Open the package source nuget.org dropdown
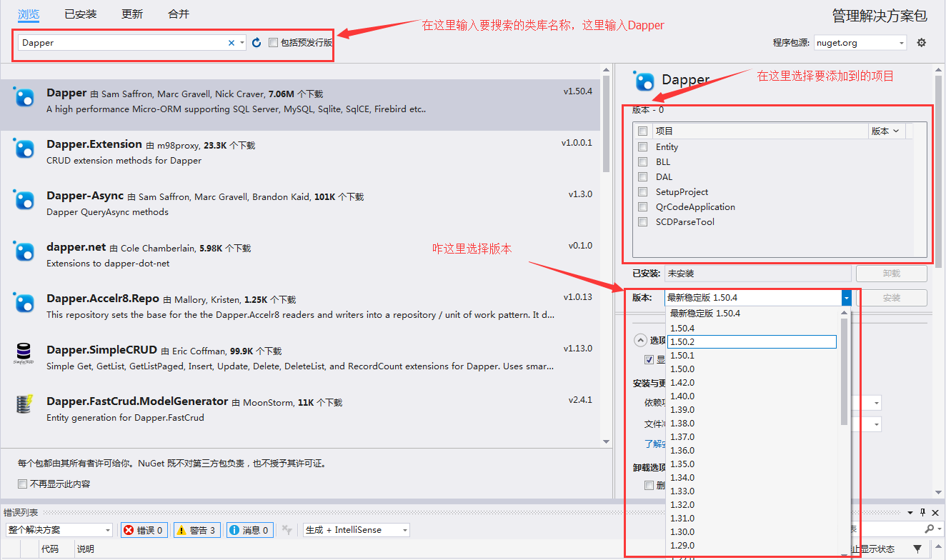The image size is (946, 560). [x=860, y=43]
